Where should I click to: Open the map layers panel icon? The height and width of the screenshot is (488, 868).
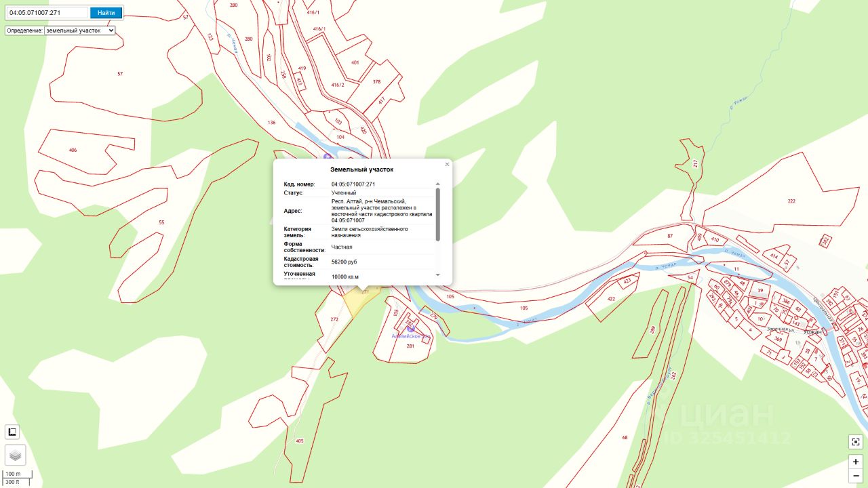click(x=15, y=455)
